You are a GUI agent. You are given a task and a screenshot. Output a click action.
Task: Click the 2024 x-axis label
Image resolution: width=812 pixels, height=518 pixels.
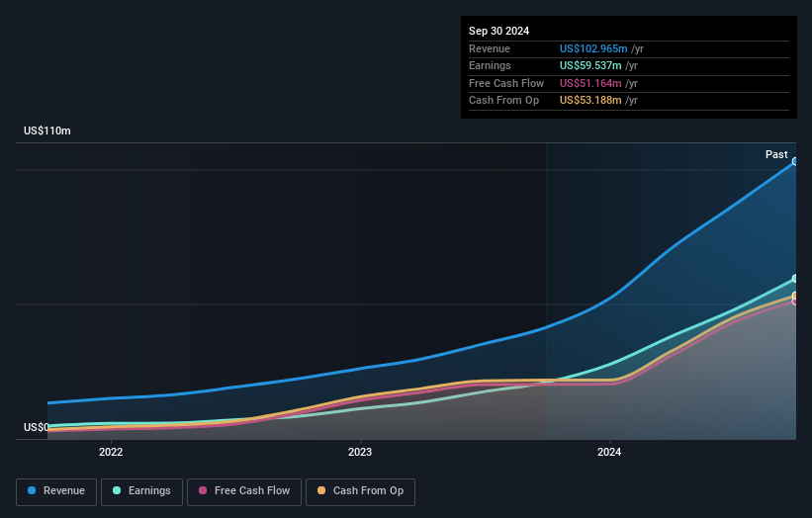(609, 452)
